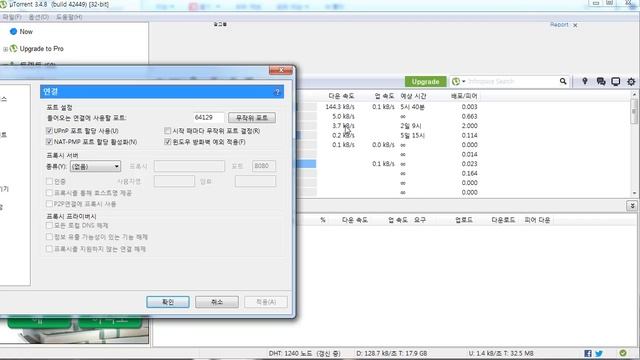Click the 프록시 address input field
The height and width of the screenshot is (360, 640).
click(189, 166)
